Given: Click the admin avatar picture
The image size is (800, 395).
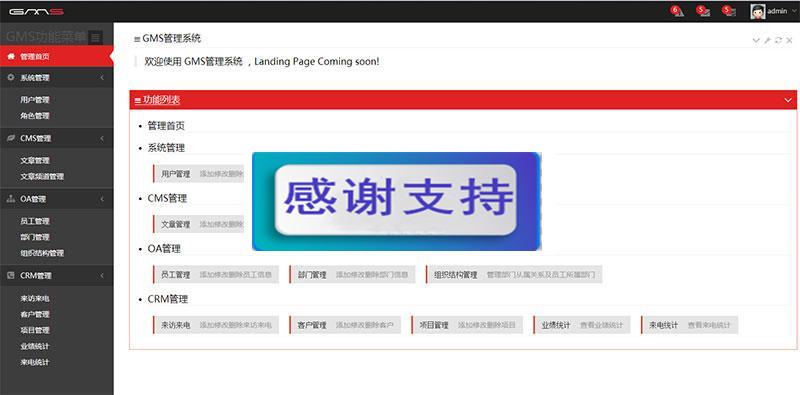Looking at the screenshot, I should click(x=758, y=11).
